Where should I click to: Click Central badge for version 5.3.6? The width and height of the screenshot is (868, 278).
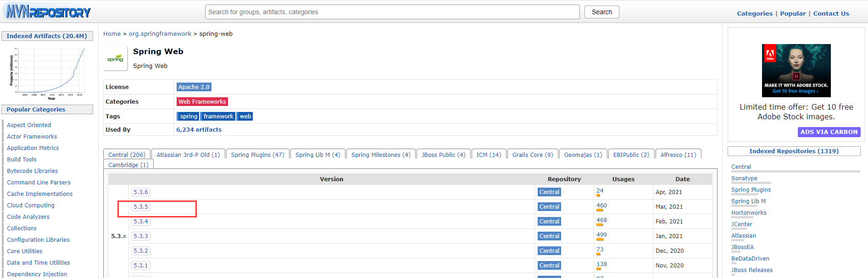(x=549, y=192)
